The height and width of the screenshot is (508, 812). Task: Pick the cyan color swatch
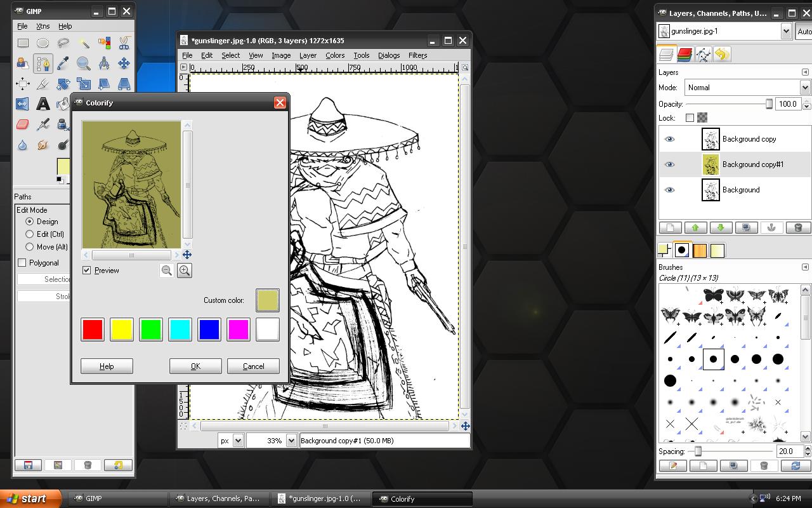(x=180, y=330)
